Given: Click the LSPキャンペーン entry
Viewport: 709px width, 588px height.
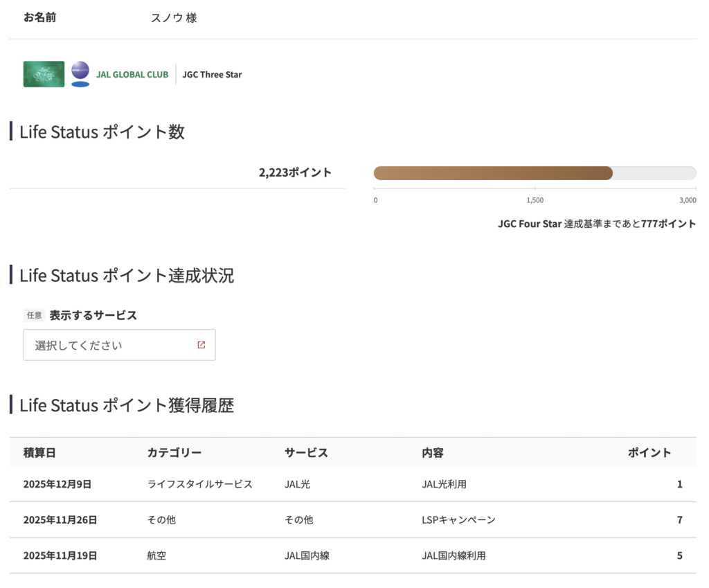Looking at the screenshot, I should (x=458, y=519).
